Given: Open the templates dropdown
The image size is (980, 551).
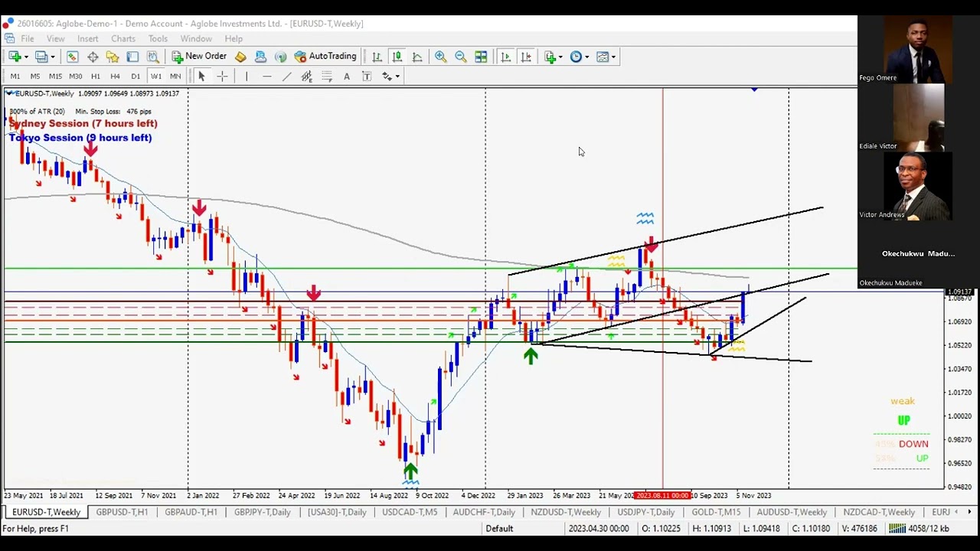Looking at the screenshot, I should tap(606, 57).
